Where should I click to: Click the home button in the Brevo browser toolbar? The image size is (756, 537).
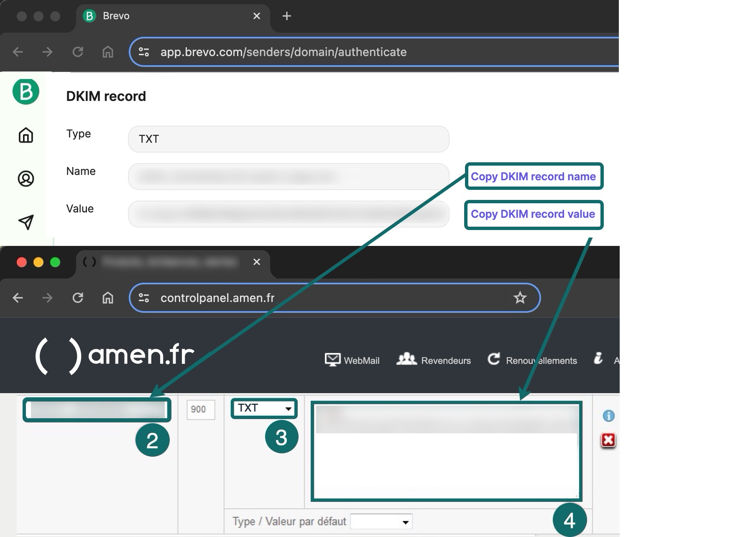coord(108,52)
